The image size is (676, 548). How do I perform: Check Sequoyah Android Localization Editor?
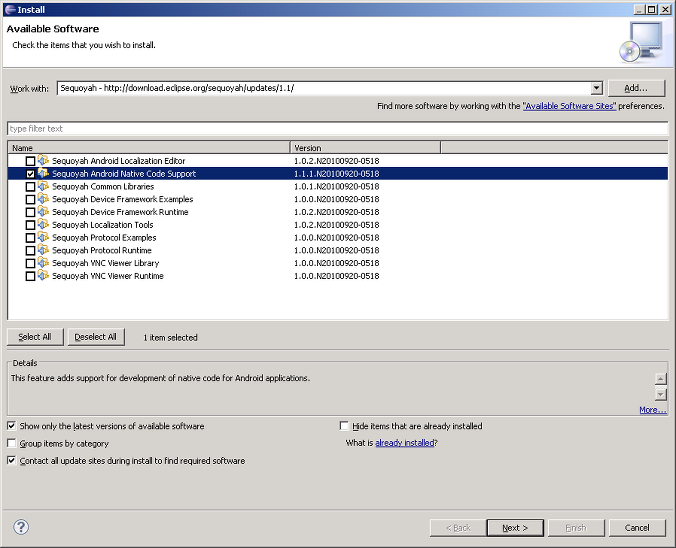(x=30, y=161)
